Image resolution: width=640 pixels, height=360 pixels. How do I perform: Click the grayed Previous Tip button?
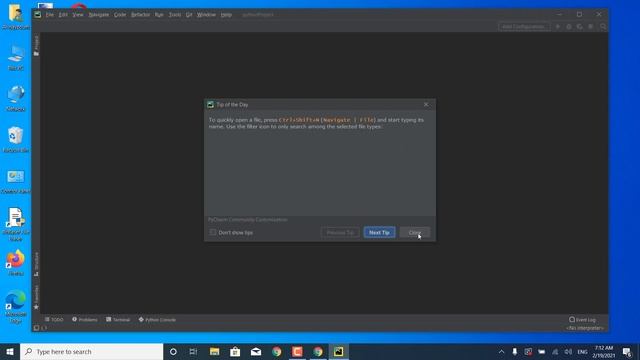click(340, 232)
